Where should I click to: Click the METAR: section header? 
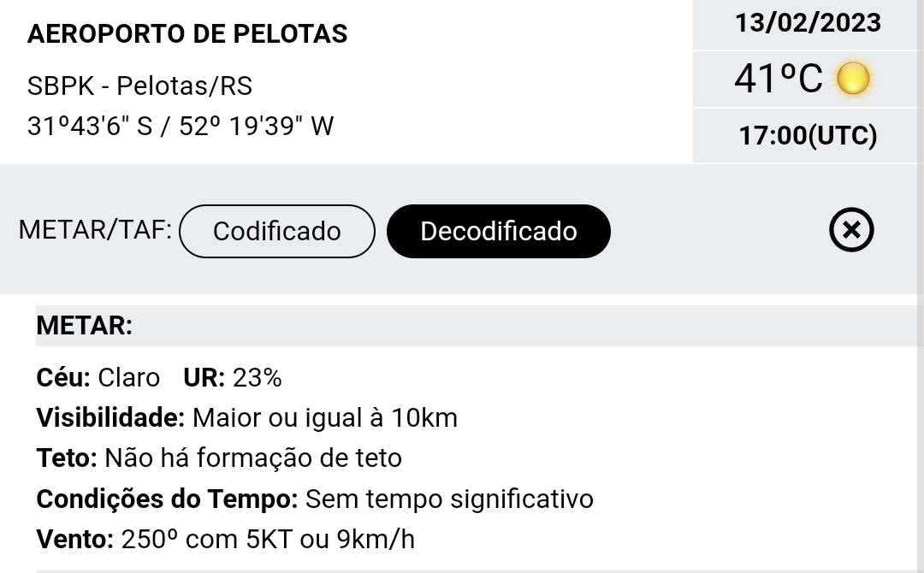click(x=84, y=326)
